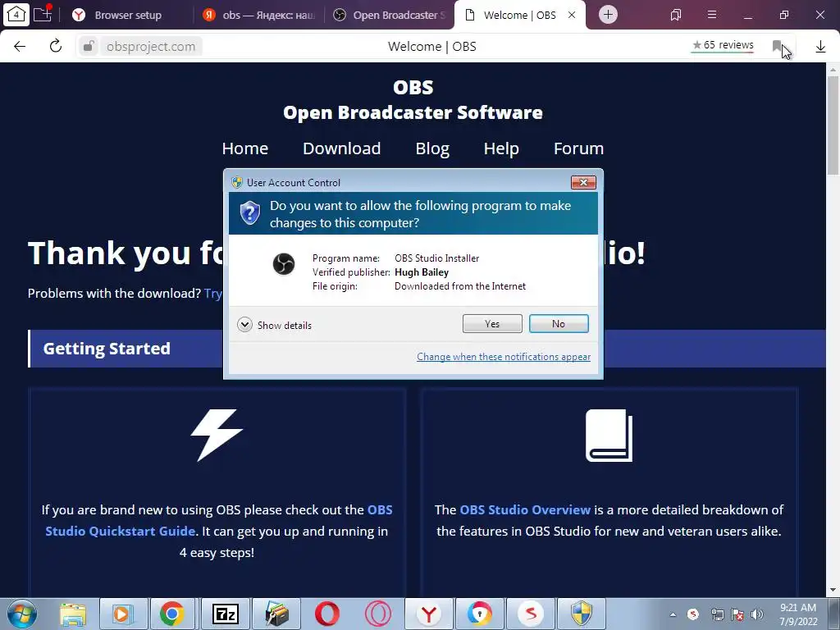Bookmark this page with the ribbon icon

[x=778, y=46]
